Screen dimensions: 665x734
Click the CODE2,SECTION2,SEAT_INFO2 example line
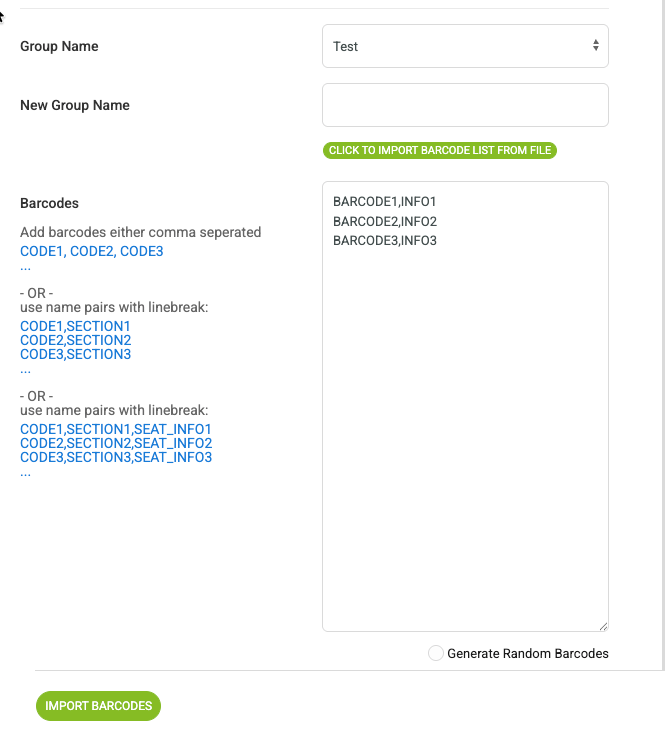116,443
